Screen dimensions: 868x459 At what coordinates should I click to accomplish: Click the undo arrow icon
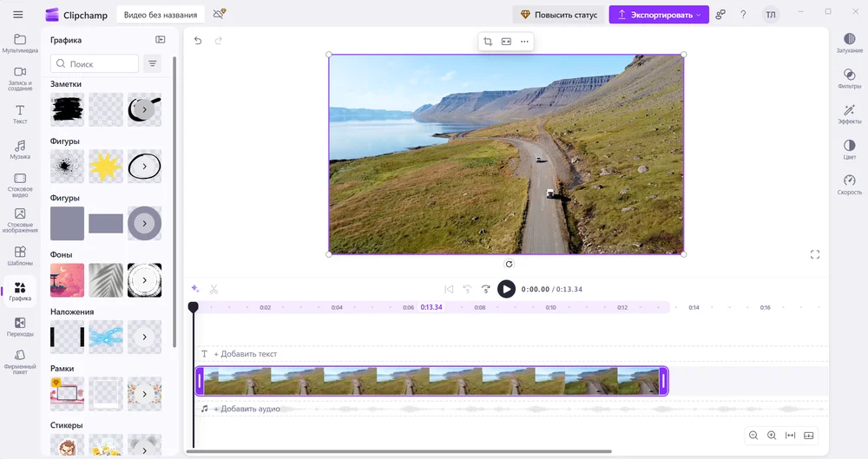tap(198, 41)
